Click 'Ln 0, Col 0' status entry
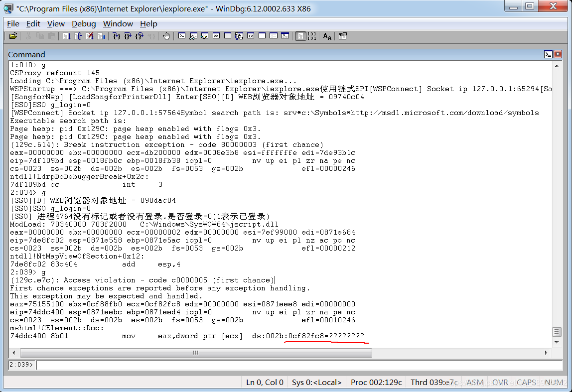572x392 pixels. coord(265,382)
